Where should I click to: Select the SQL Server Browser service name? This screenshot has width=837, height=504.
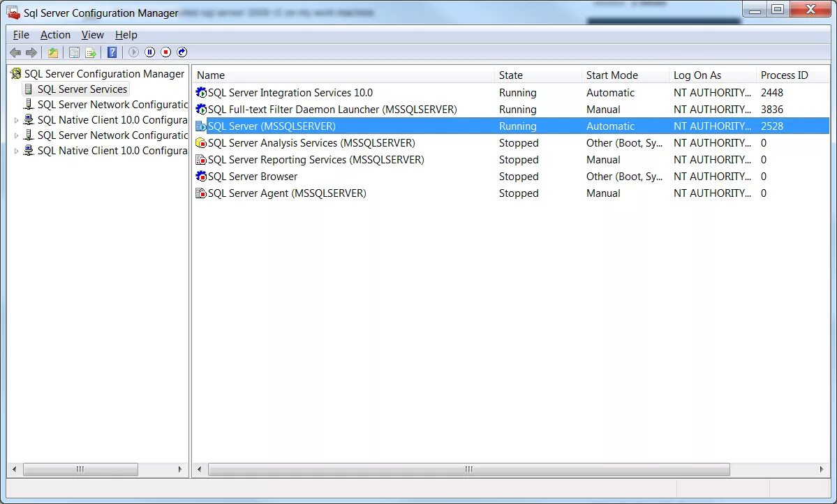coord(253,177)
